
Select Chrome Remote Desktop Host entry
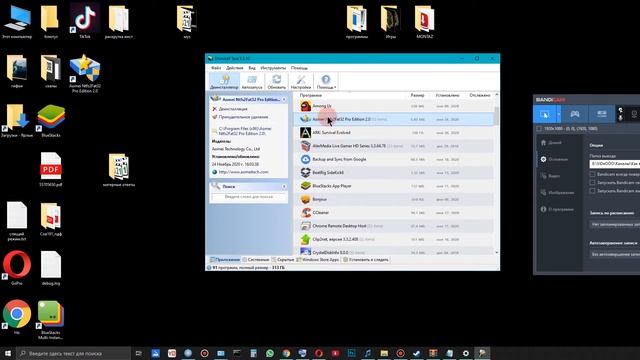pyautogui.click(x=394, y=226)
